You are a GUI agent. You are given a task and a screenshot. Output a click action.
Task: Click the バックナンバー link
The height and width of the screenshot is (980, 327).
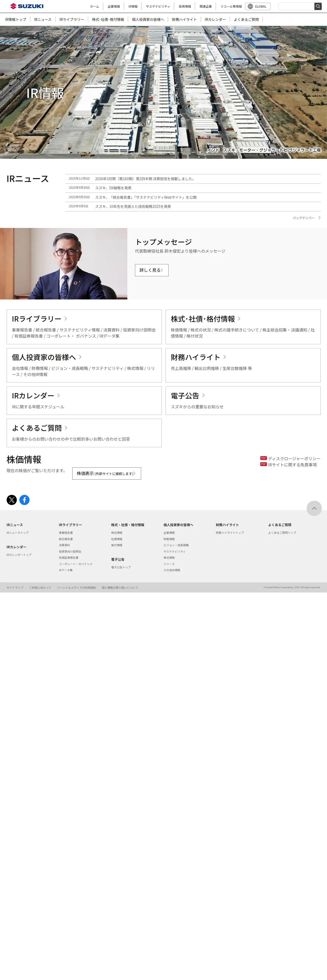coord(303,218)
